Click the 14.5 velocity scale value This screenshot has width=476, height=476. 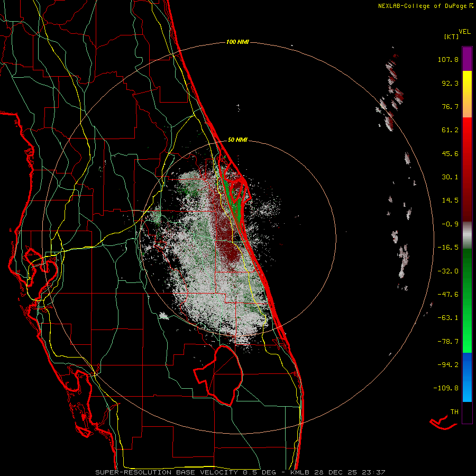point(450,200)
